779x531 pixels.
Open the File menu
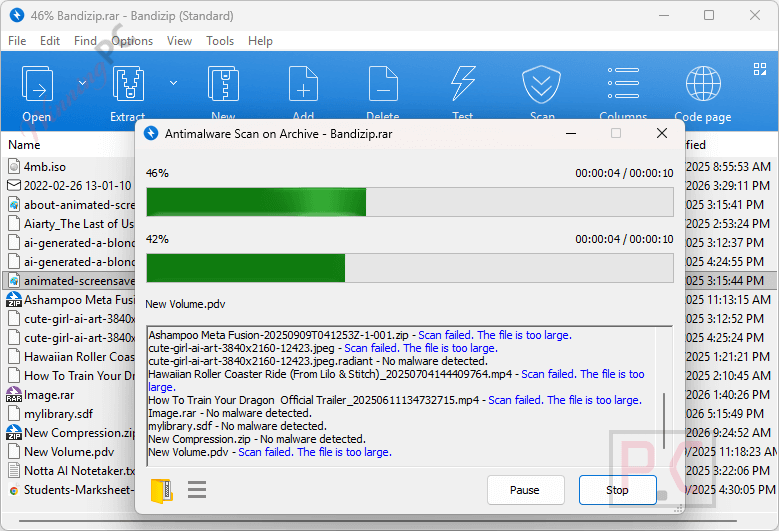(x=17, y=41)
